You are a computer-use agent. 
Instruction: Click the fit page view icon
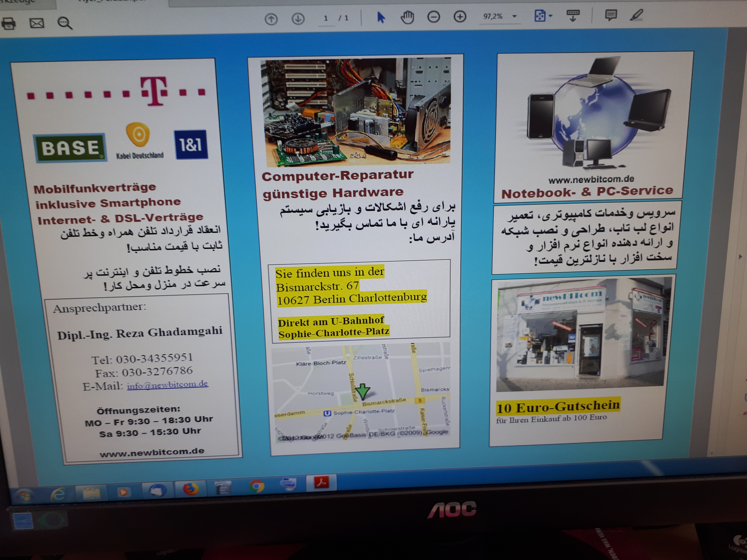click(x=540, y=16)
